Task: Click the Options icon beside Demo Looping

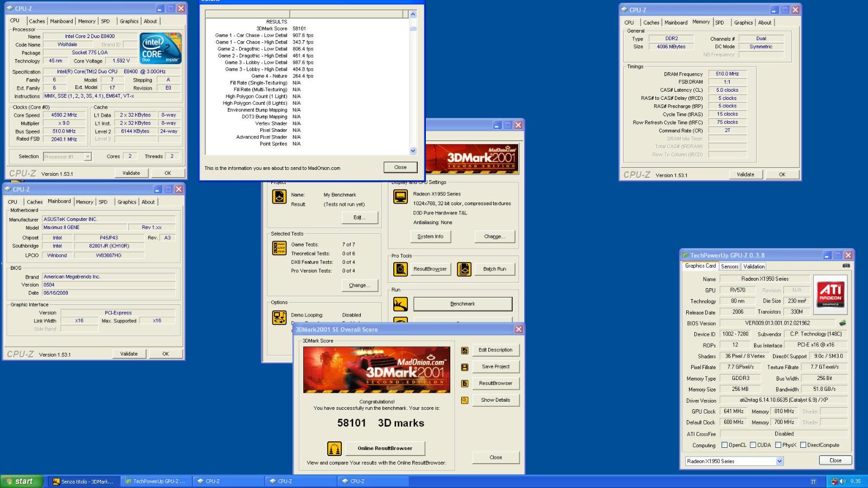Action: (x=279, y=317)
